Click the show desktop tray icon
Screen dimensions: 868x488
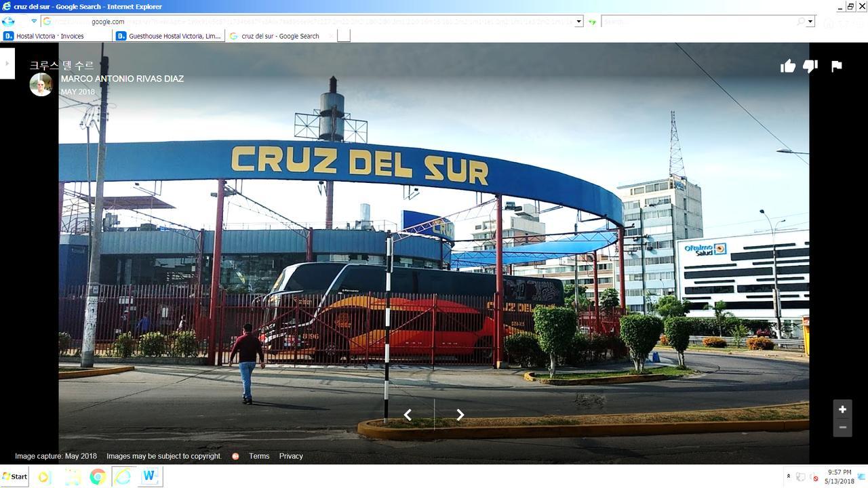pyautogui.click(x=862, y=477)
